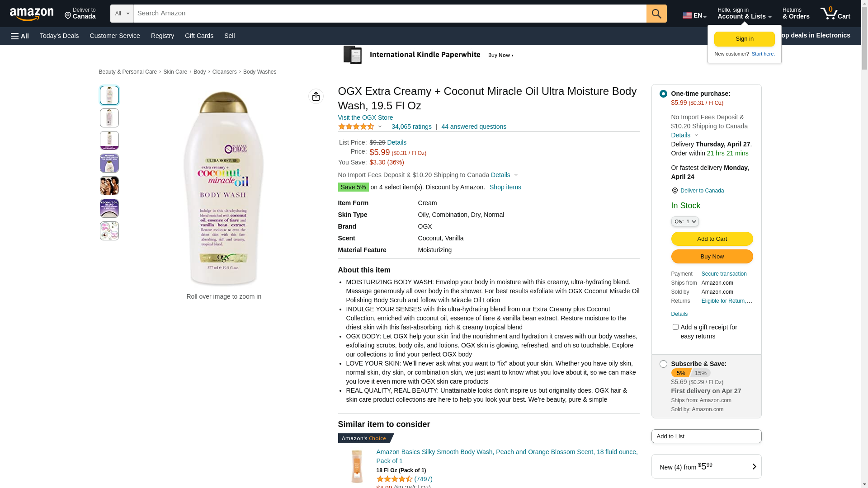Go to Customer Service in nav bar
Screen dimensions: 868x488
click(115, 36)
